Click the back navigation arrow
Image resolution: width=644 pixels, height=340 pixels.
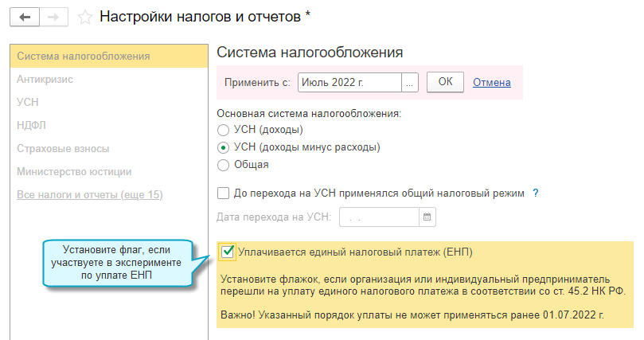pyautogui.click(x=24, y=17)
